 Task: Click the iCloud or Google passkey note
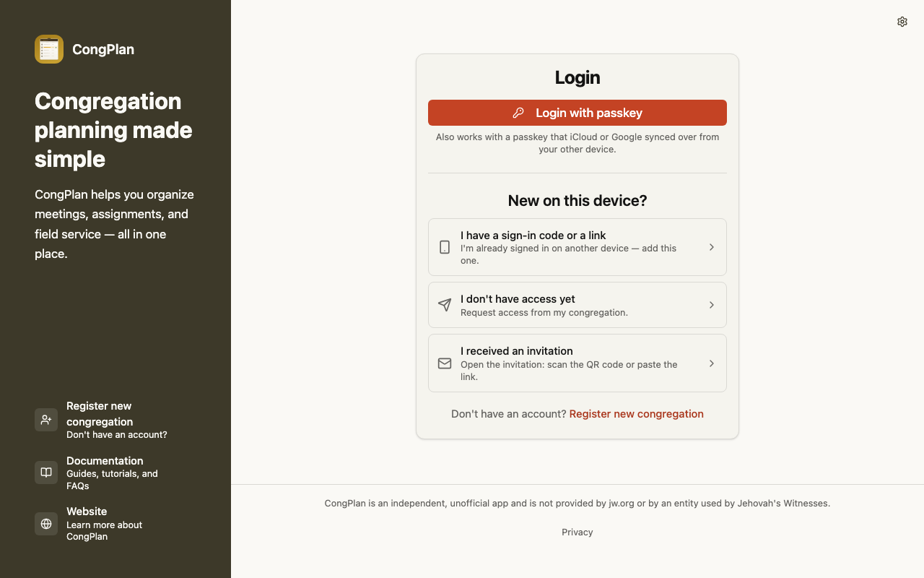(x=577, y=143)
